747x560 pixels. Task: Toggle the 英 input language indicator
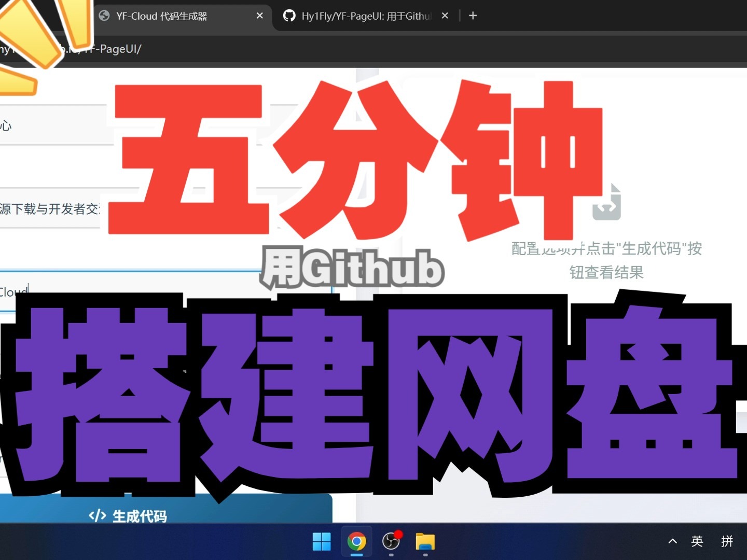click(697, 541)
